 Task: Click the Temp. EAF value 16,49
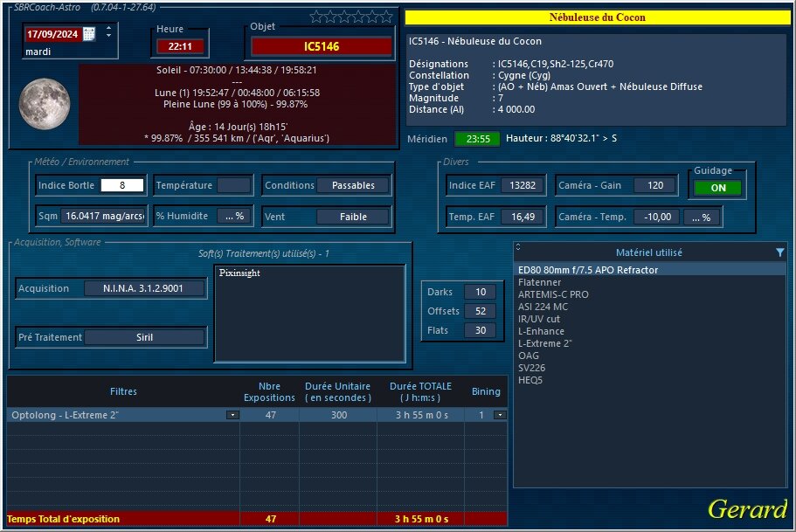tap(523, 217)
